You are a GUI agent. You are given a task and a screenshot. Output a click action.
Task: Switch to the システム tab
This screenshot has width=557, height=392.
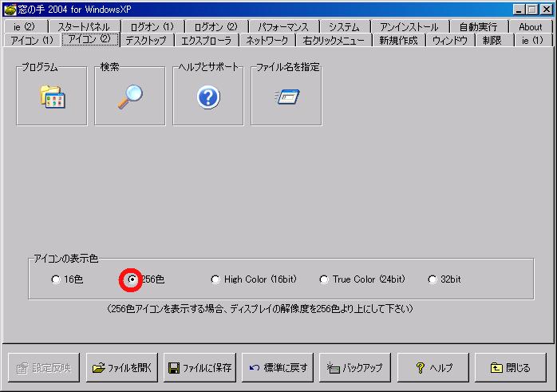click(344, 27)
